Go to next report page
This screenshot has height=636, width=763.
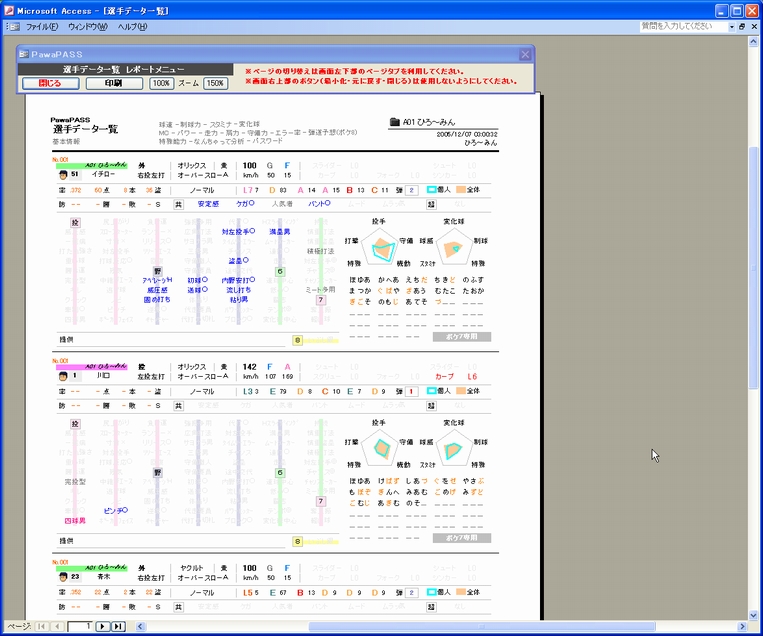(102, 626)
